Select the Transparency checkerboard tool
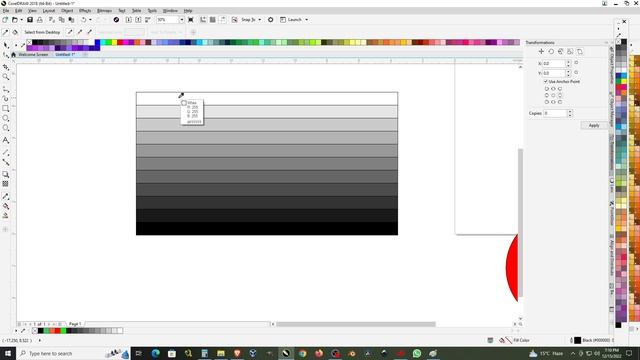 [x=6, y=184]
